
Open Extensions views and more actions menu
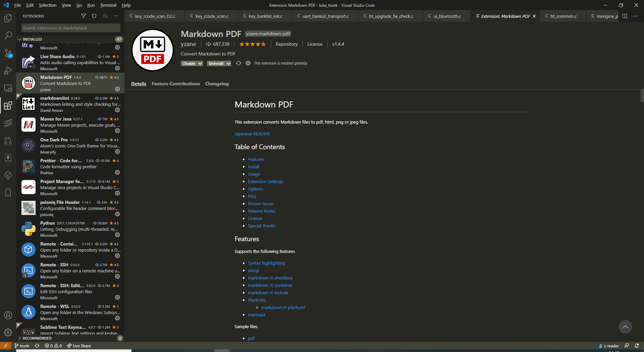pyautogui.click(x=116, y=16)
